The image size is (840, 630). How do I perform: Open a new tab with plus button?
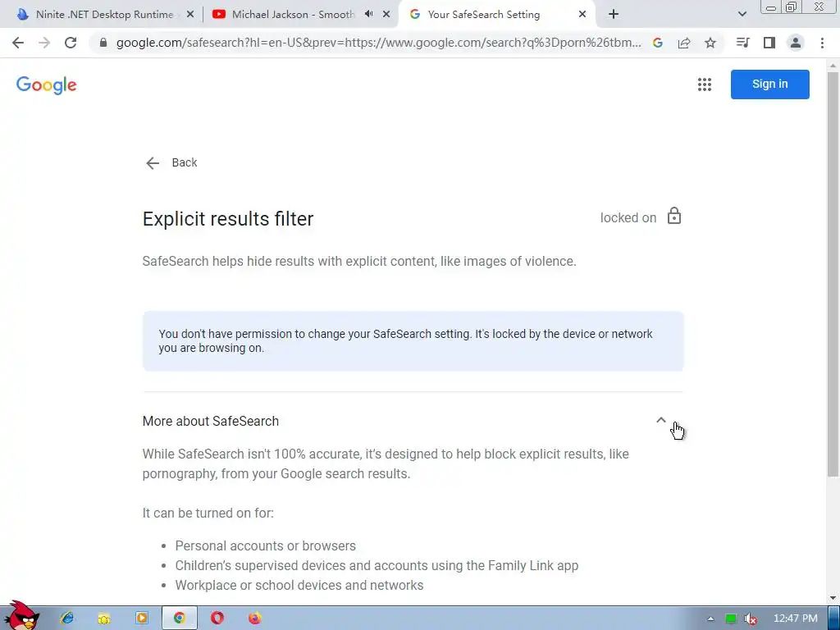[614, 15]
